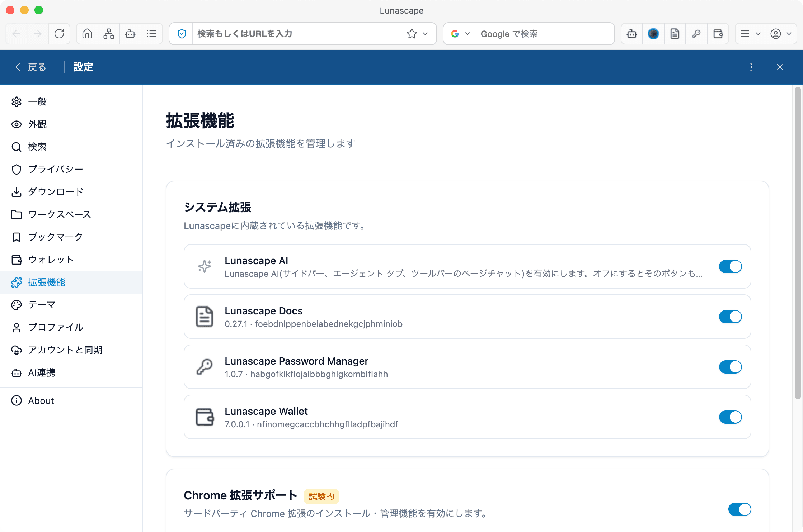Click the Google で検索 search field
This screenshot has width=803, height=532.
(x=545, y=34)
